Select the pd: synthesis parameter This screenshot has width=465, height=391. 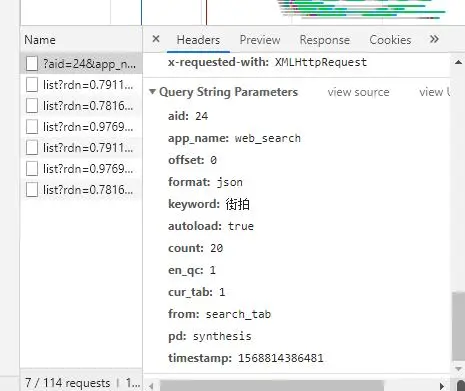(210, 336)
